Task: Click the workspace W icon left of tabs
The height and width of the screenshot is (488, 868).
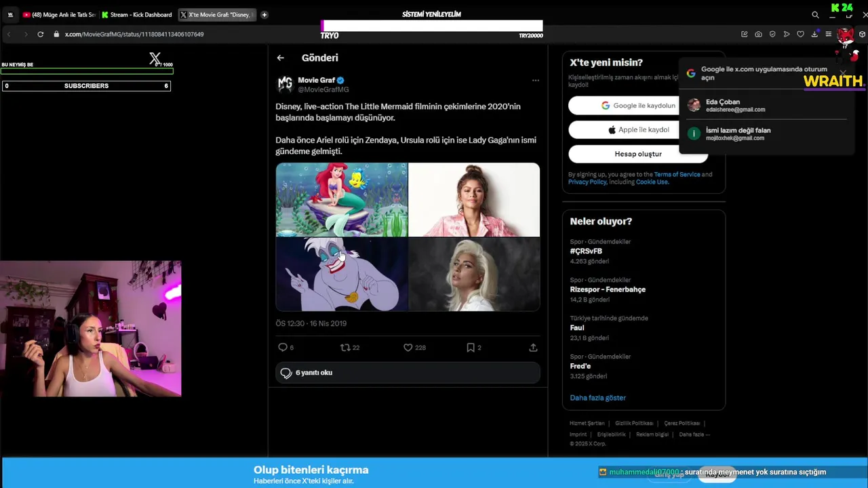Action: 10,15
